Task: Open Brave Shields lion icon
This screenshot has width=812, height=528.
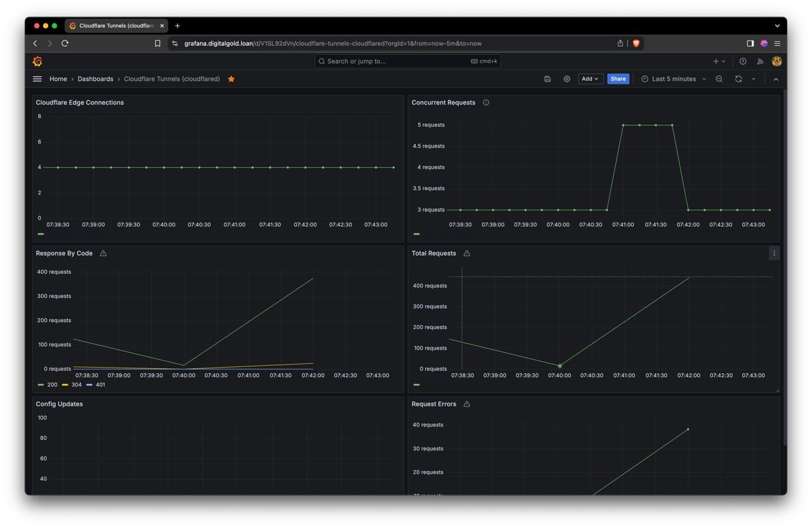Action: click(636, 44)
